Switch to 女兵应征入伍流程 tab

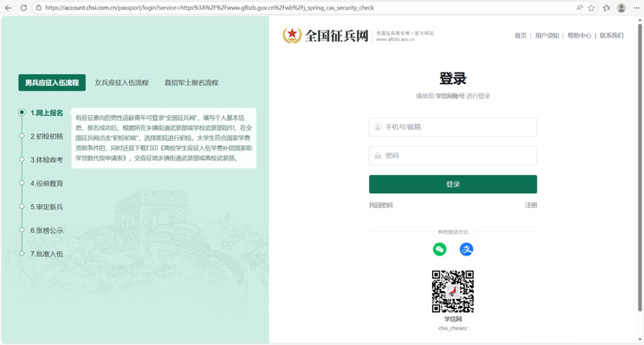coord(122,82)
